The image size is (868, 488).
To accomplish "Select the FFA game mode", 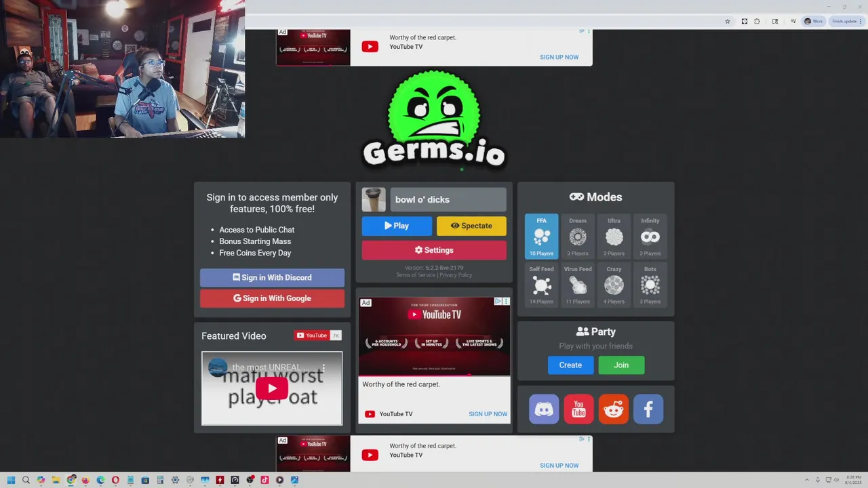I will (541, 237).
